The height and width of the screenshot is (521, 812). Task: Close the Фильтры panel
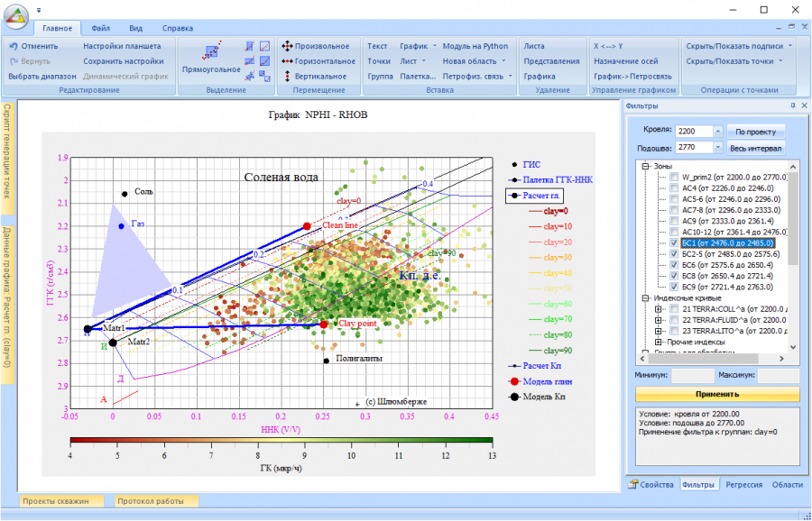tap(804, 105)
